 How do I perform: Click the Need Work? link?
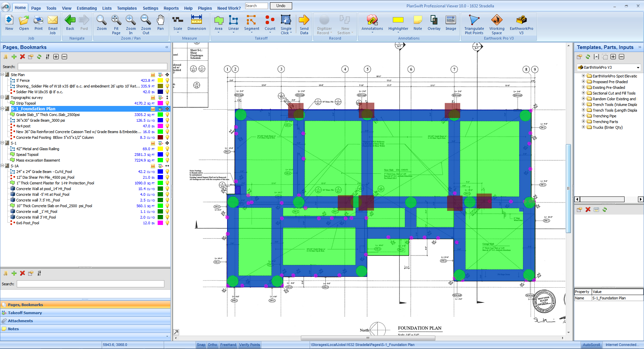229,8
